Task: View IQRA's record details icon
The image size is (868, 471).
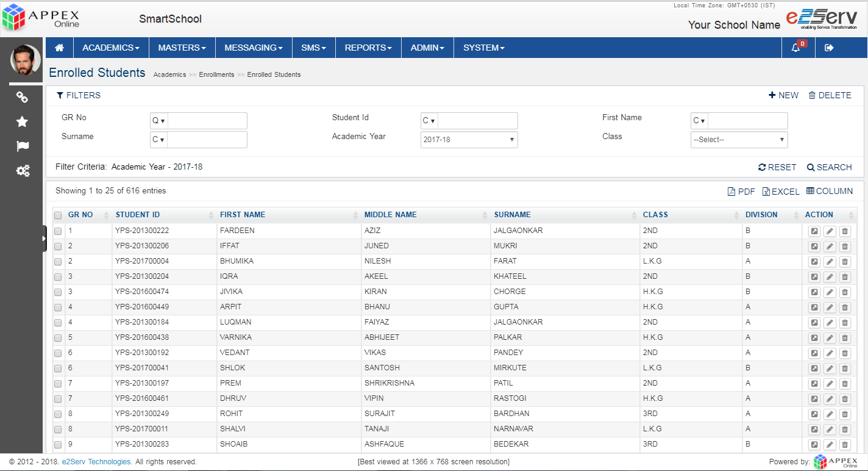Action: (x=814, y=277)
